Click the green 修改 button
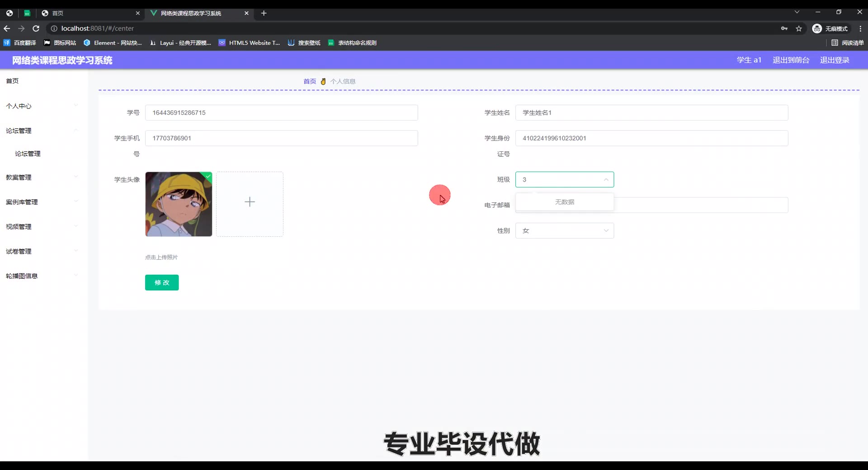868x470 pixels. point(162,282)
